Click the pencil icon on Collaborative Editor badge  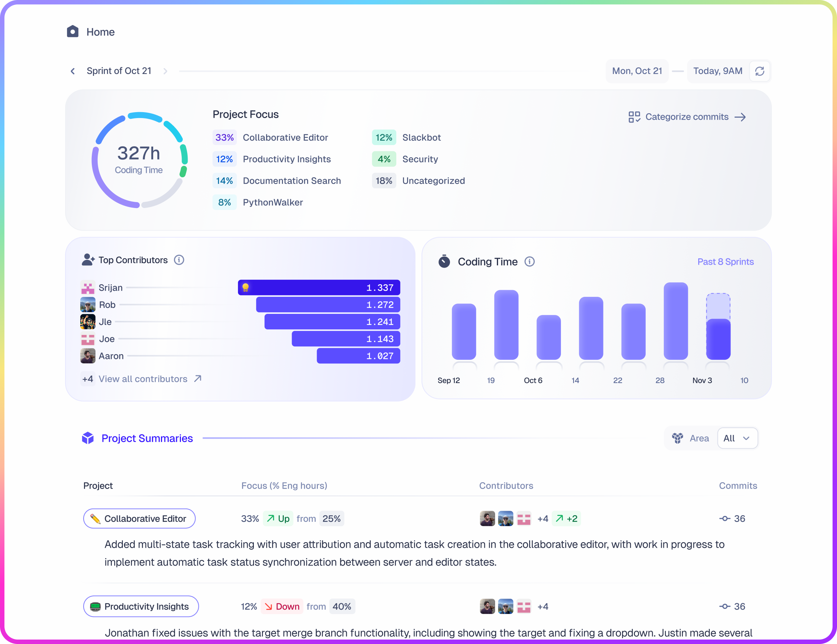pyautogui.click(x=95, y=519)
